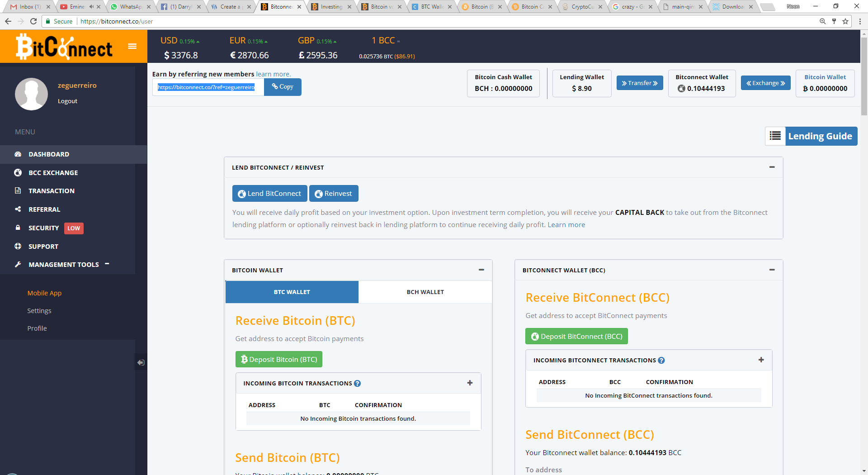Collapse the Lend BitConnect / Reinvest panel
Screen dimensions: 868x475
[x=772, y=167]
